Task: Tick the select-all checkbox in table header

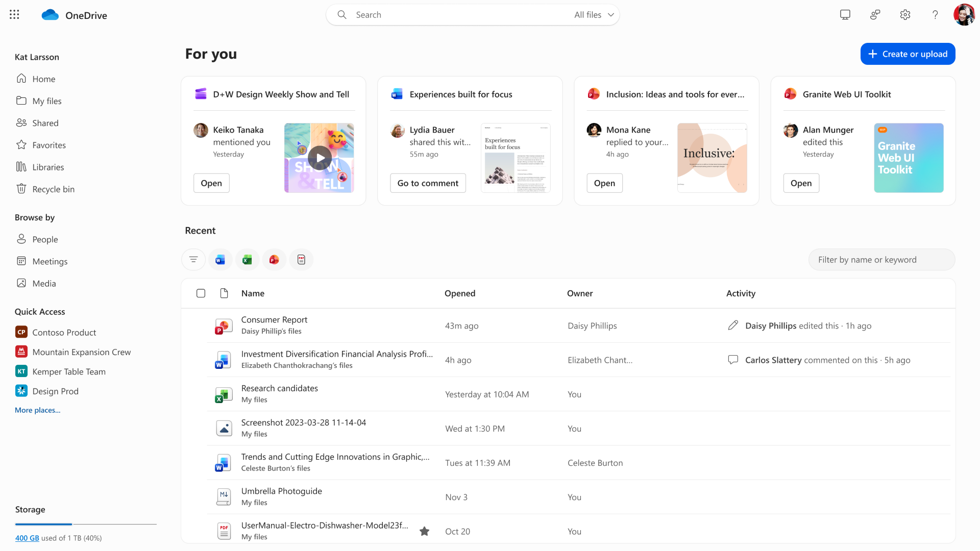Action: 201,293
